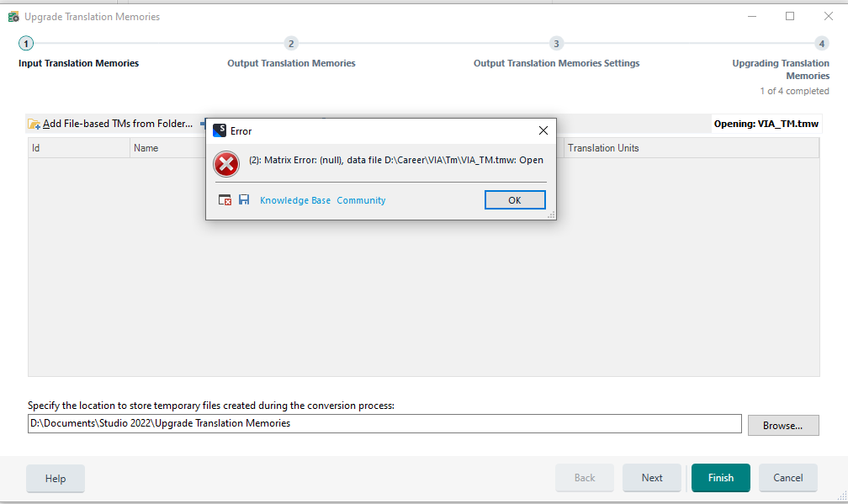This screenshot has width=848, height=504.
Task: Open the Community link
Action: [x=361, y=200]
